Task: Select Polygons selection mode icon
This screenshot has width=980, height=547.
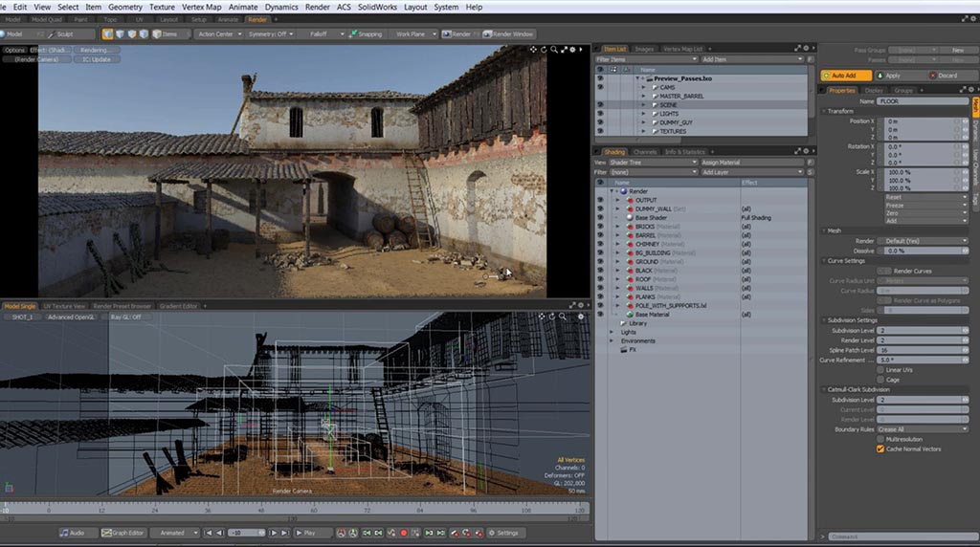Action: point(132,34)
